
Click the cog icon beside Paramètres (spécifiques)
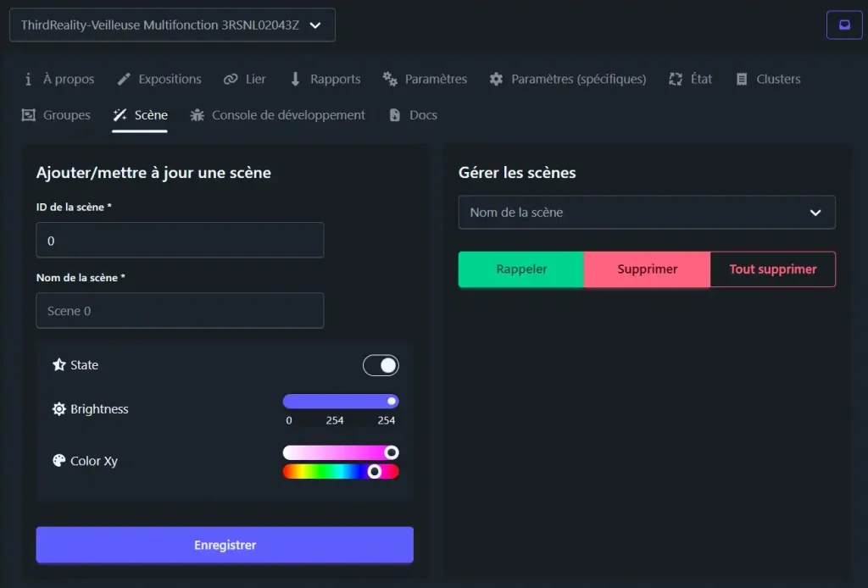click(496, 79)
